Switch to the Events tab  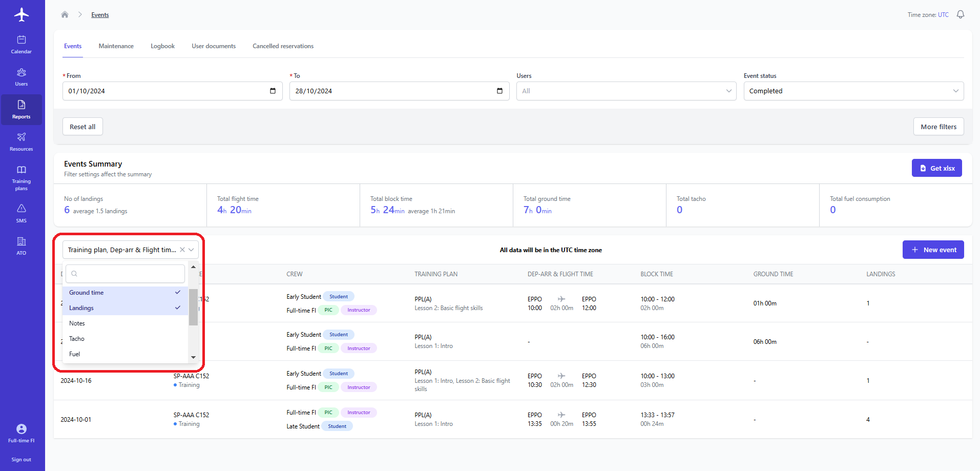pos(73,46)
